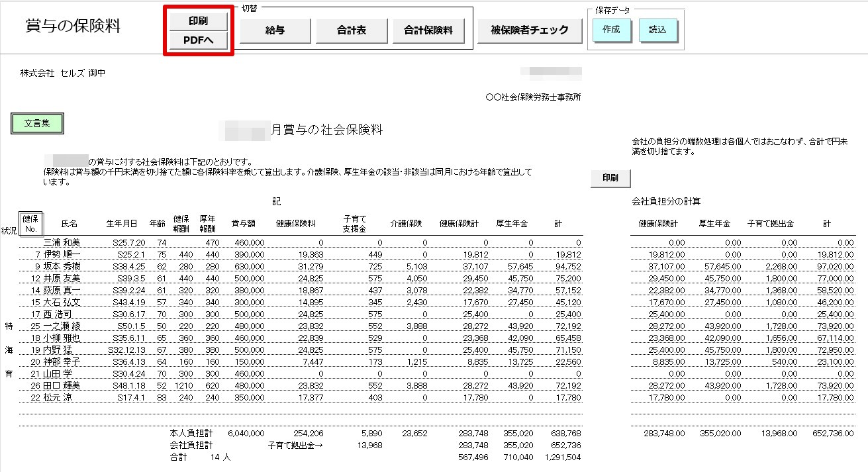This screenshot has width=868, height=472.
Task: Click the top 印刷 print button
Action: pos(199,21)
